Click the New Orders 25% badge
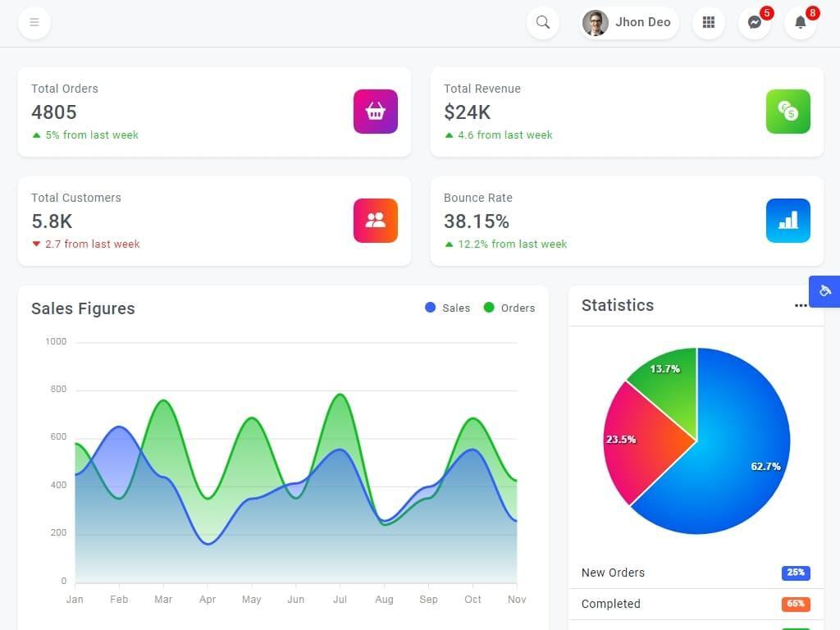The image size is (840, 630). tap(796, 573)
